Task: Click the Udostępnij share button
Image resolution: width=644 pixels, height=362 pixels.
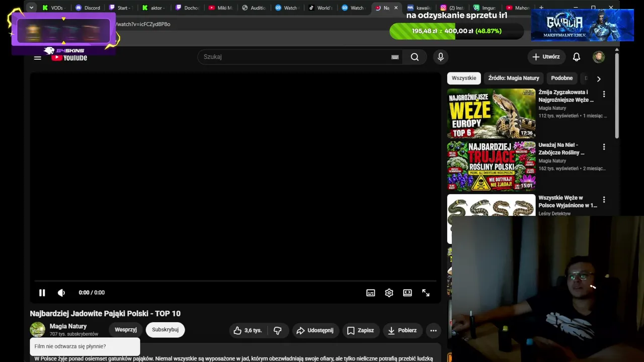Action: tap(315, 330)
